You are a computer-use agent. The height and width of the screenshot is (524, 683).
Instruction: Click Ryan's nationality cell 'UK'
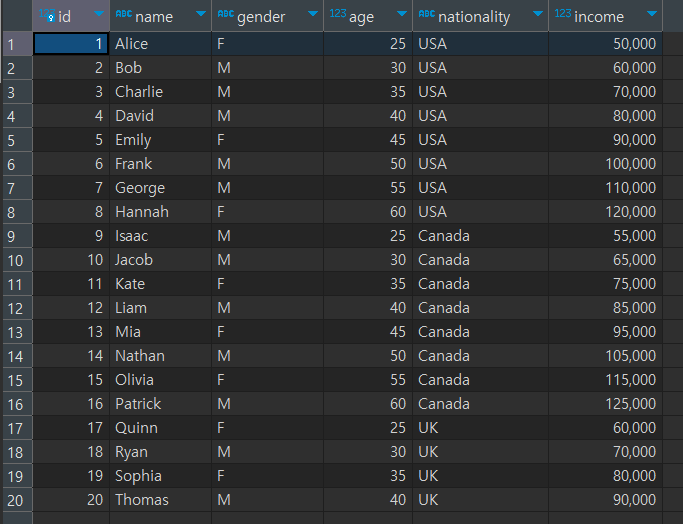coord(480,452)
